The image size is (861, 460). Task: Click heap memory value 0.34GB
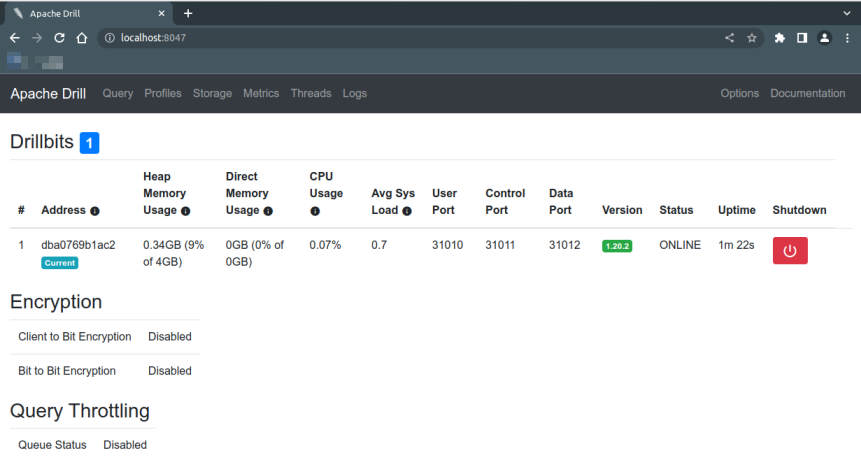click(x=174, y=253)
